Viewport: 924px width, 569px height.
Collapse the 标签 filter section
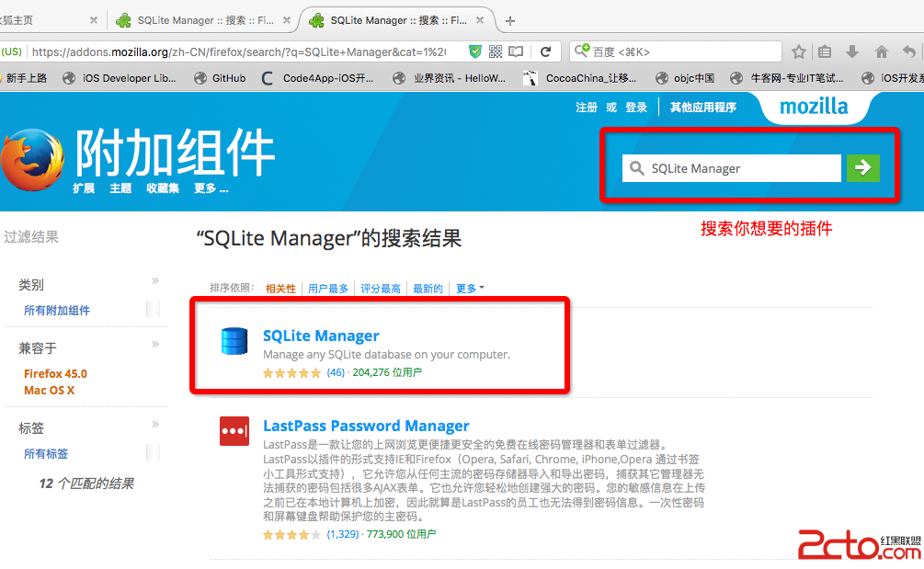(155, 424)
